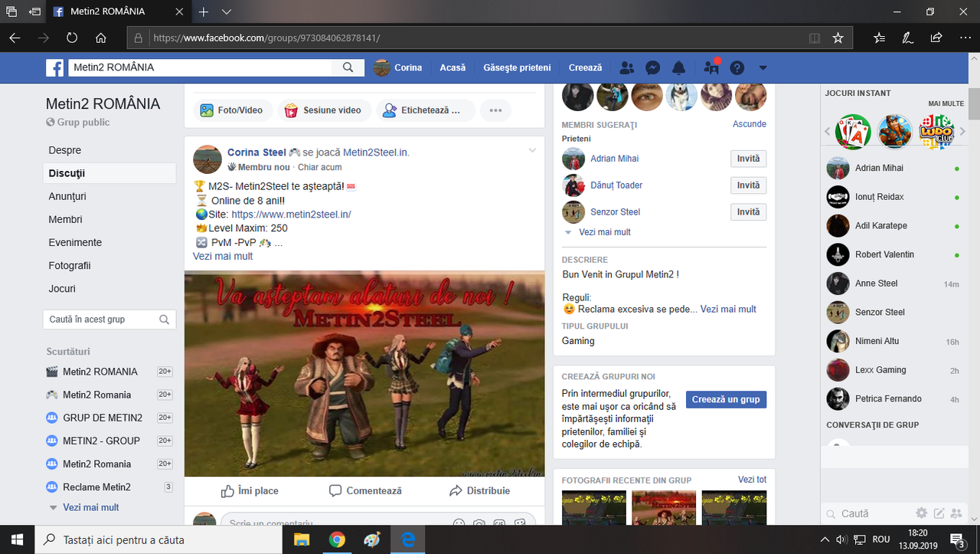
Task: Open the Messenger icon in Facebook header
Action: 652,67
